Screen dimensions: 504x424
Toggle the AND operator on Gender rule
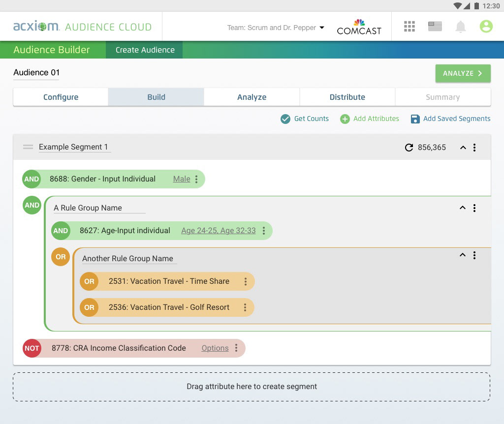[x=31, y=179]
